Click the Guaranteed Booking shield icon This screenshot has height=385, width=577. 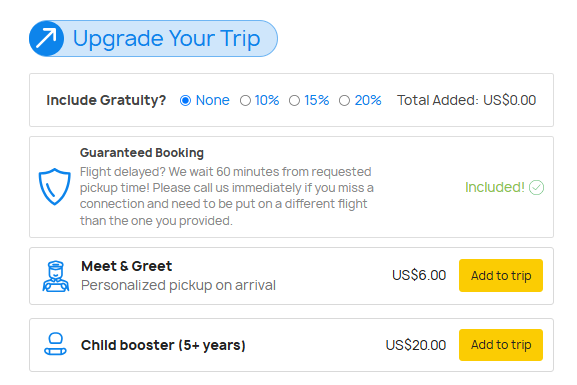[54, 187]
